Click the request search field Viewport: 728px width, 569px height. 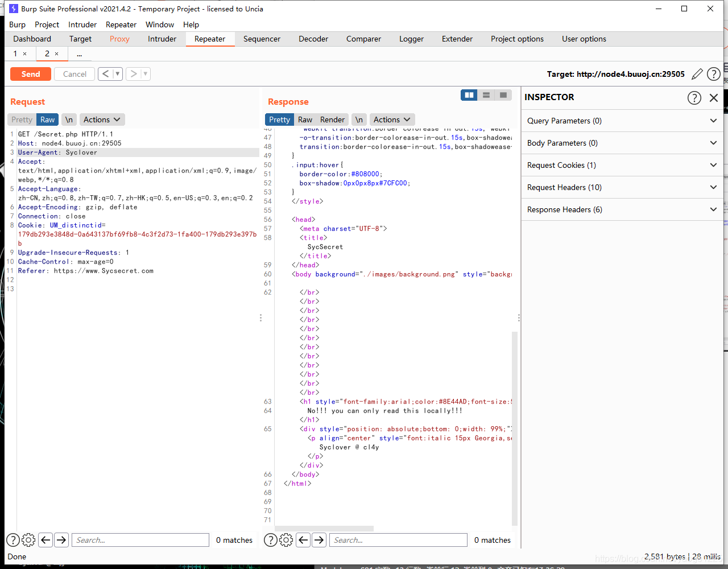click(140, 540)
